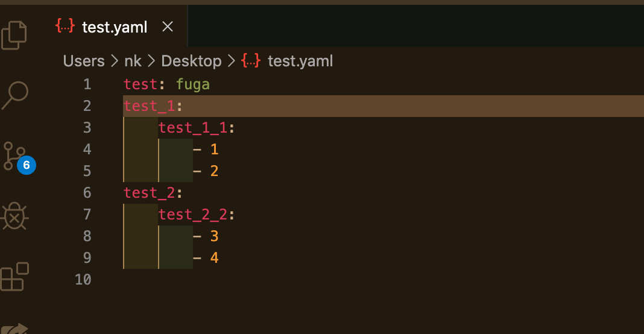The image size is (644, 334).
Task: Click line number 10 in the gutter
Action: coord(83,279)
